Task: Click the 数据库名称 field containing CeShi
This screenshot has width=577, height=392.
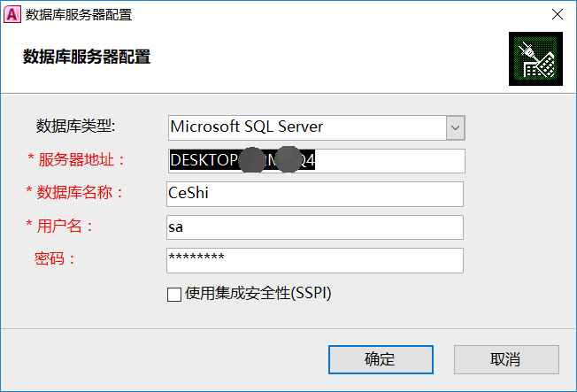Action: (x=315, y=194)
